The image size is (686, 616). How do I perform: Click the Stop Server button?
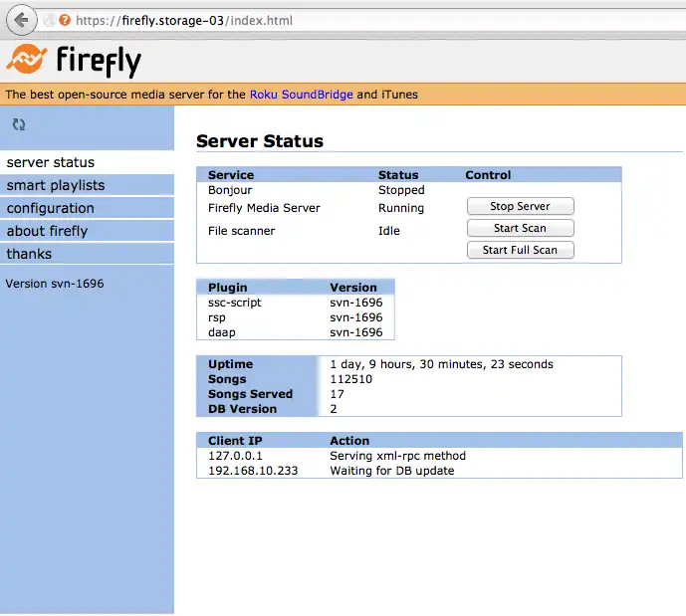point(520,206)
